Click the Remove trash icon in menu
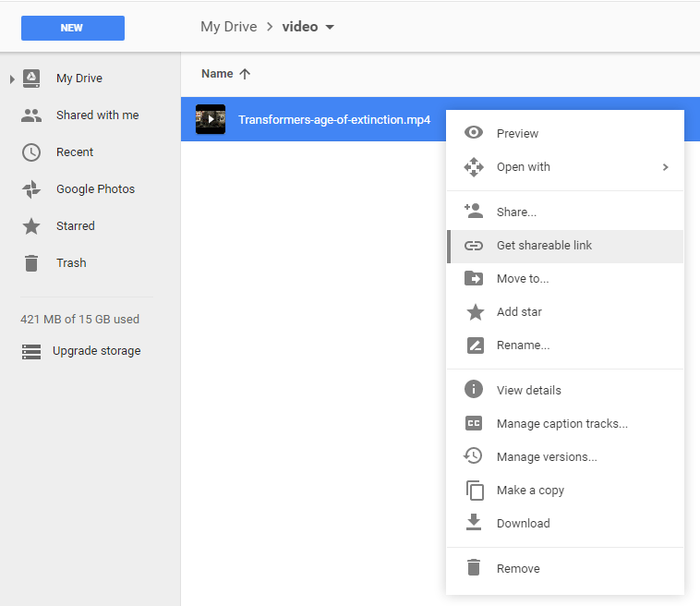Viewport: 700px width, 606px height. click(474, 567)
